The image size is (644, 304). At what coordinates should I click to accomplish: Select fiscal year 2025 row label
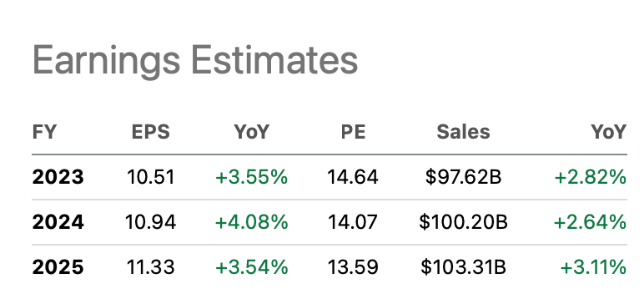pyautogui.click(x=58, y=267)
